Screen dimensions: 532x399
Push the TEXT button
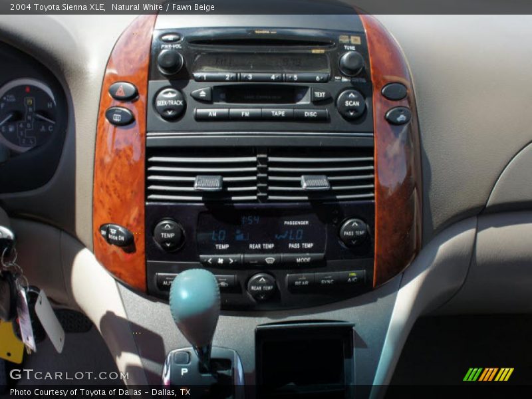321,95
